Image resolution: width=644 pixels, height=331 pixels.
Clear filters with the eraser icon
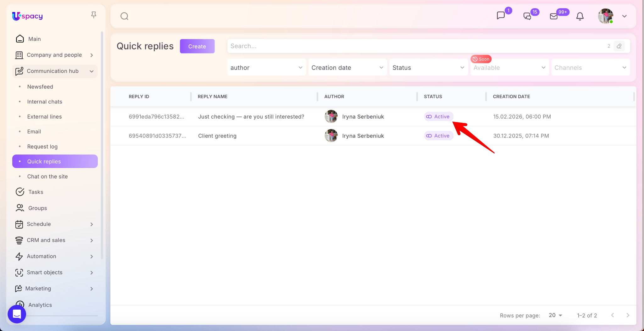[x=619, y=46]
